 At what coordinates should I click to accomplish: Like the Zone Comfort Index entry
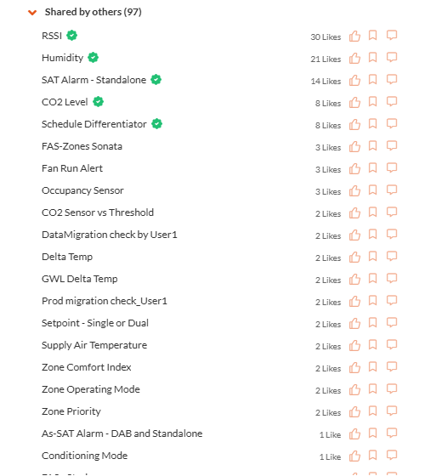click(x=354, y=367)
